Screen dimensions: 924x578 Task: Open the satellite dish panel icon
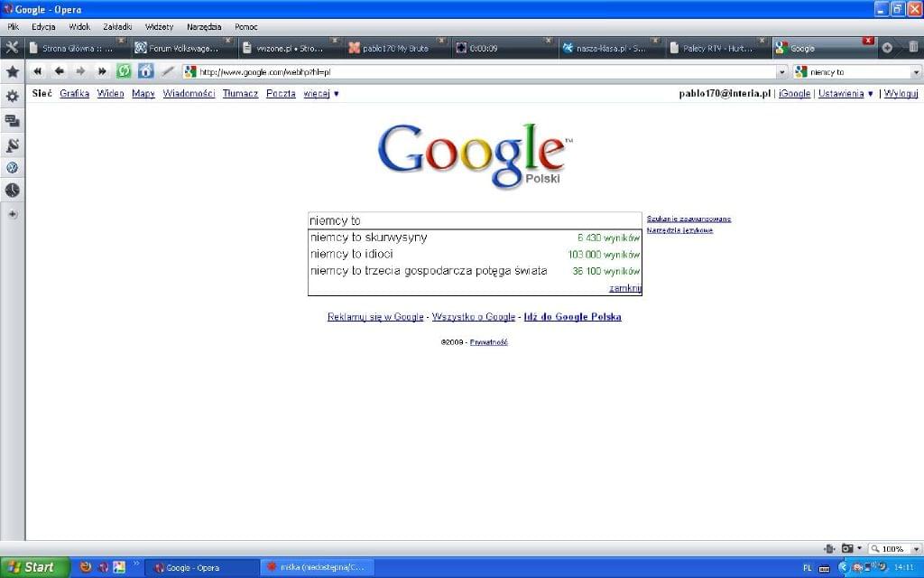coord(12,145)
